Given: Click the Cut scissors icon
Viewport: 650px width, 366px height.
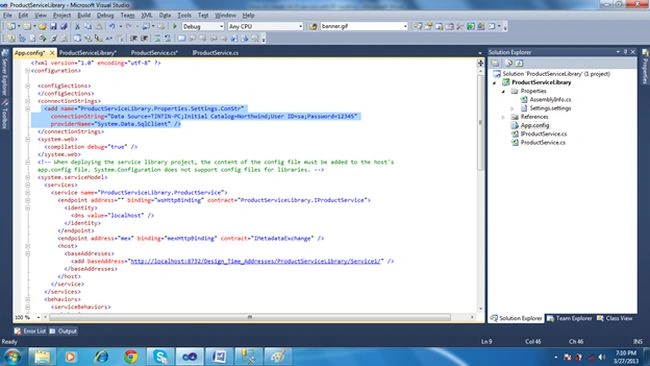Looking at the screenshot, I should click(x=77, y=27).
